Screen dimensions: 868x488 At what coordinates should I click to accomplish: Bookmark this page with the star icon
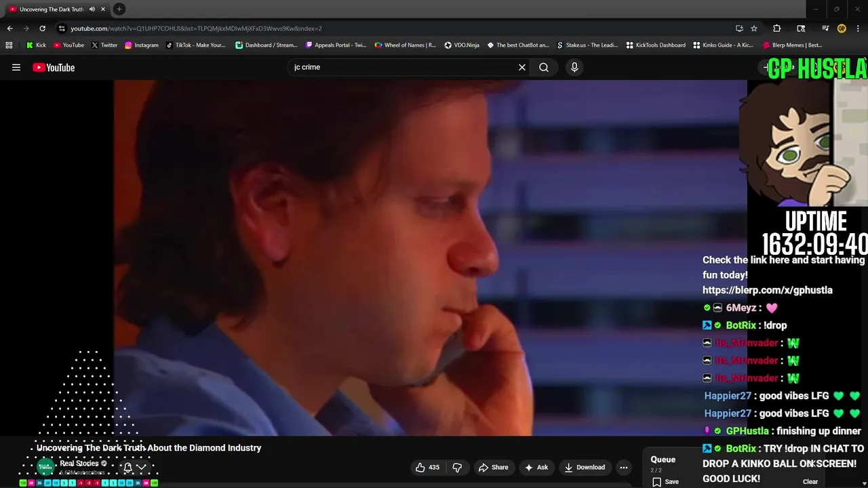click(x=754, y=28)
